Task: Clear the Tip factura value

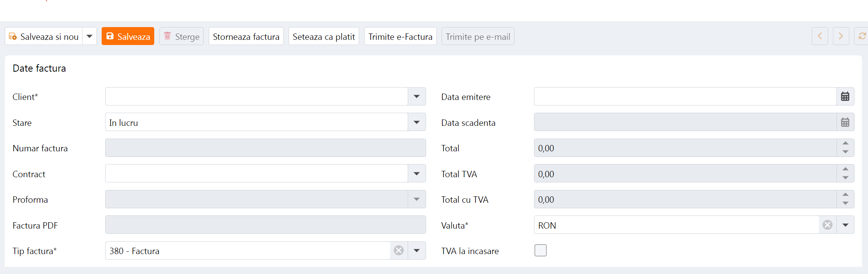Action: pos(399,251)
